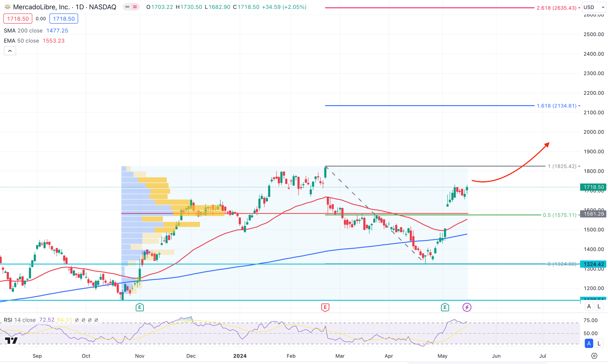Image resolution: width=608 pixels, height=364 pixels.
Task: Click the TradingView logo watermark icon
Action: pyautogui.click(x=11, y=341)
